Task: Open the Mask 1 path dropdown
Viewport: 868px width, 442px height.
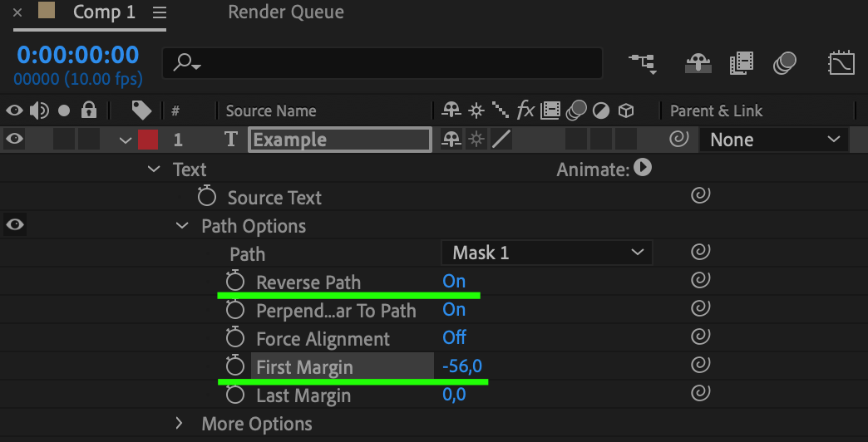Action: point(547,253)
